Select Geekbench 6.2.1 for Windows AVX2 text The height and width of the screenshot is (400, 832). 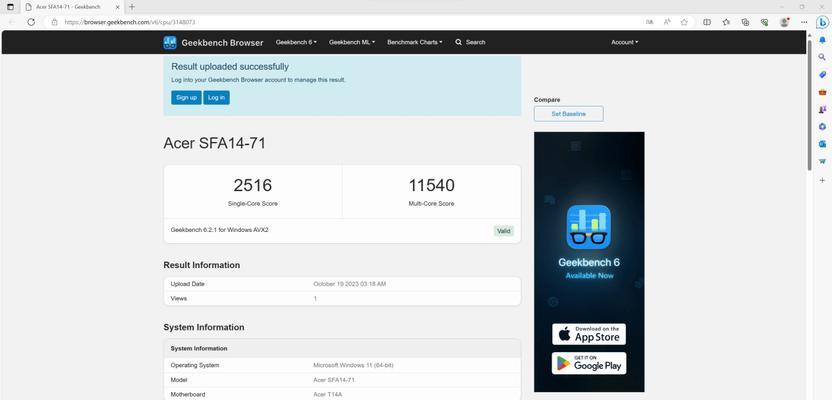click(219, 230)
